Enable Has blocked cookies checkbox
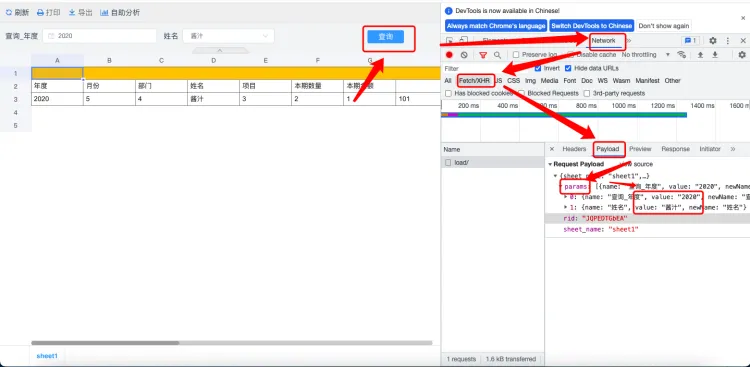Viewport: 750px width, 367px height. [448, 93]
